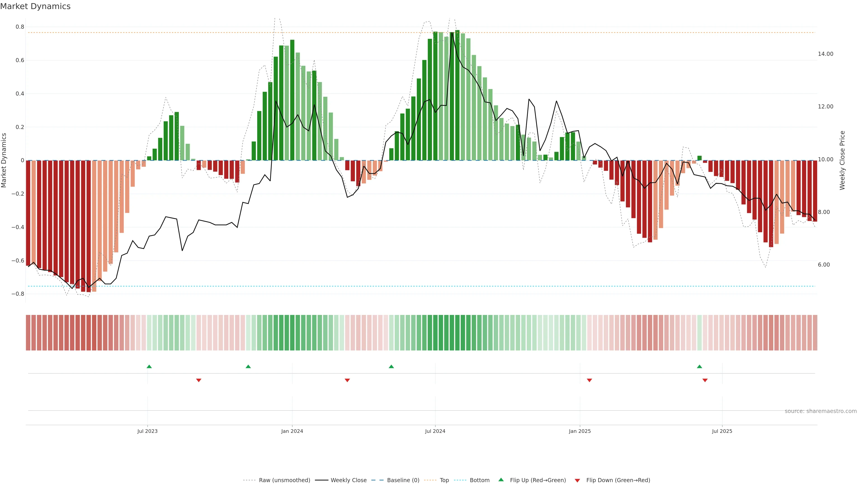
Task: Click the green flip-up triangle near Jul 2023
Action: 149,366
